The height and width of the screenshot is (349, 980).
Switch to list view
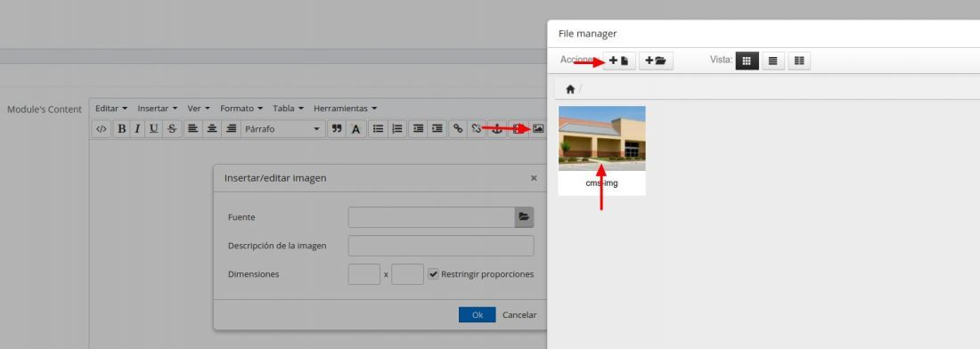(772, 61)
